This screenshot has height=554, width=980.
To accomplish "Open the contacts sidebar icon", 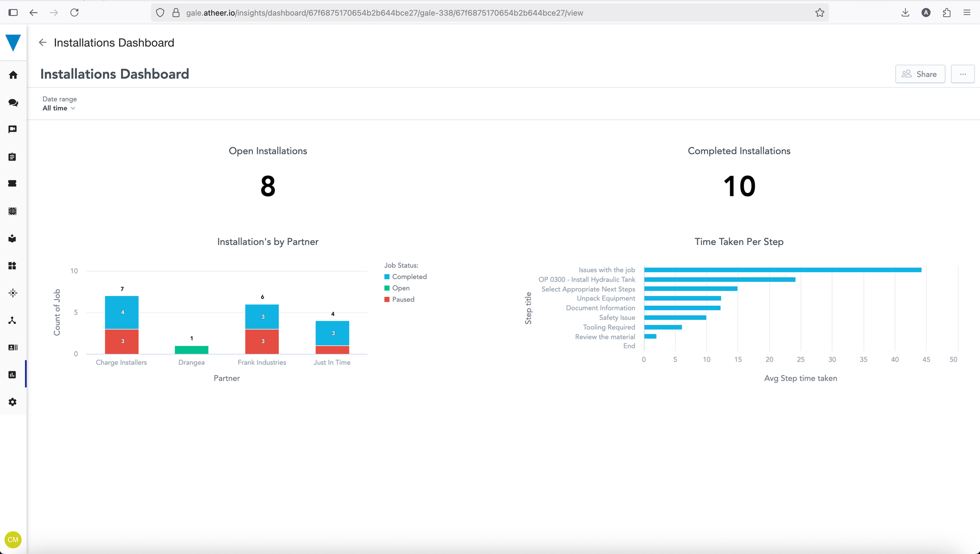I will tap(13, 348).
